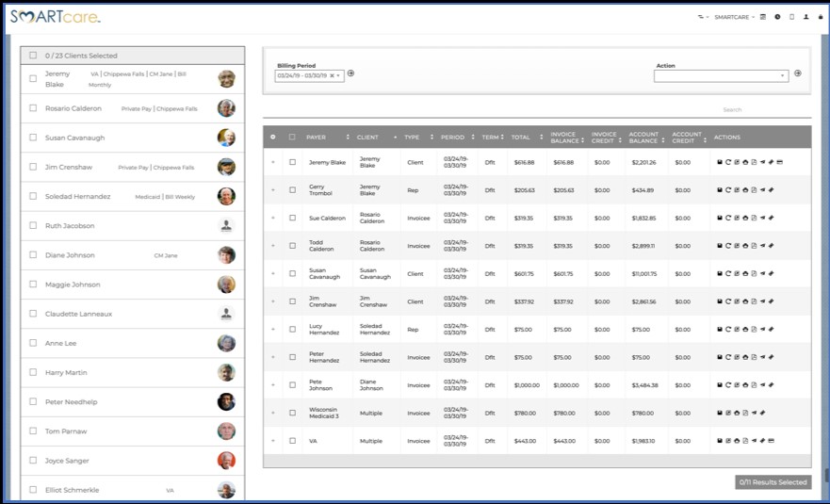Open the PDF document icon in Susan Cavanaugh payer row

tap(754, 274)
